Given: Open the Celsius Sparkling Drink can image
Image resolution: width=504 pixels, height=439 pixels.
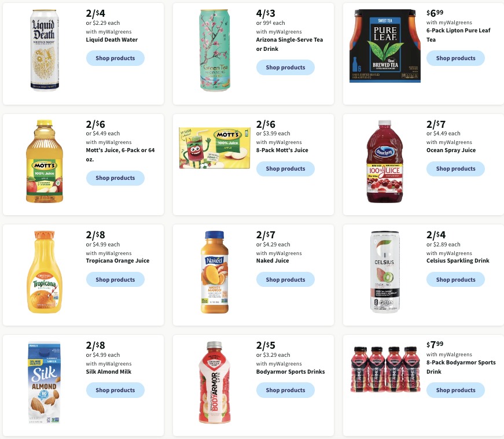Looking at the screenshot, I should [x=385, y=272].
